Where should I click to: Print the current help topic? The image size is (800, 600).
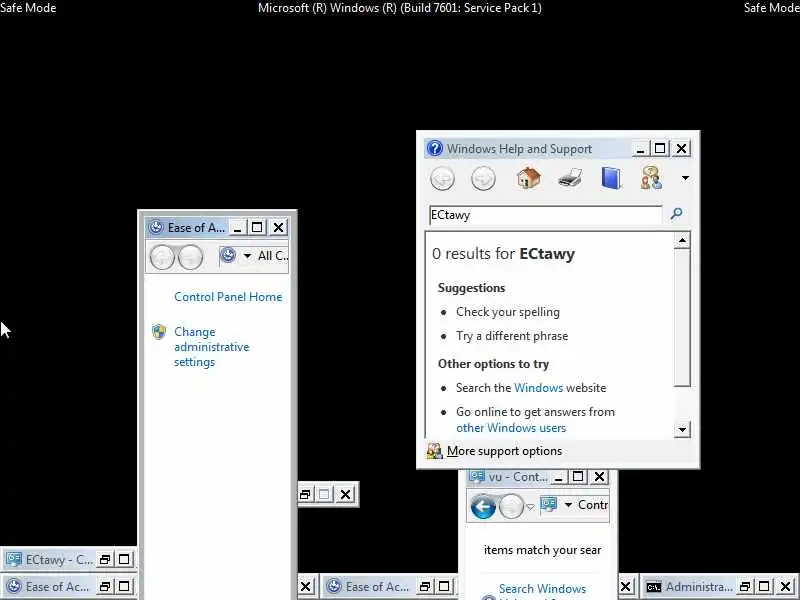coord(570,178)
